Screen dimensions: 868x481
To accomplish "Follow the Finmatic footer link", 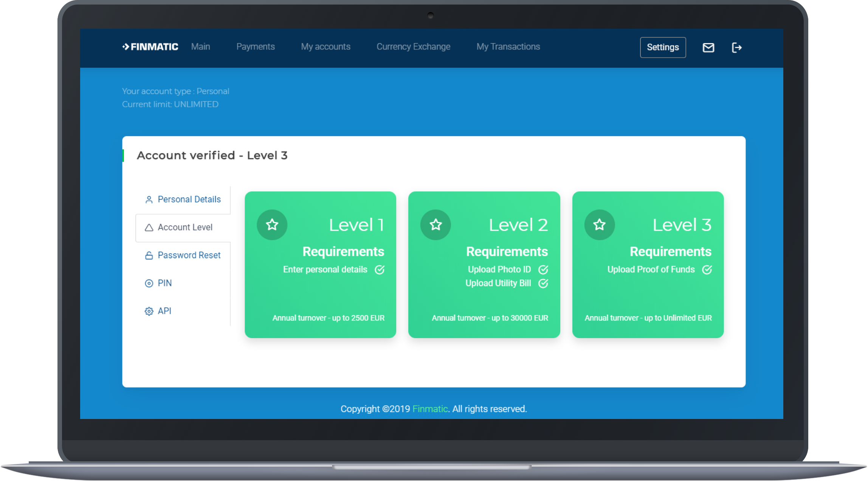I will tap(430, 409).
